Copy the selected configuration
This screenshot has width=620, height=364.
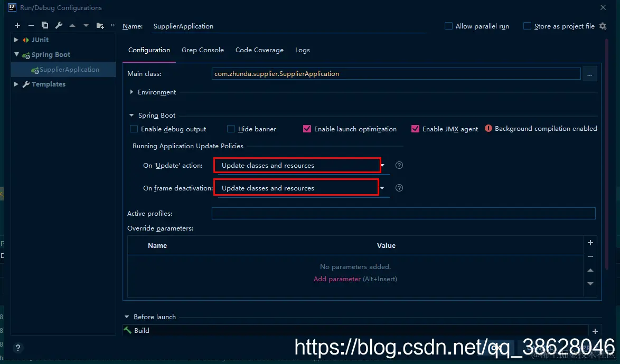pos(45,25)
